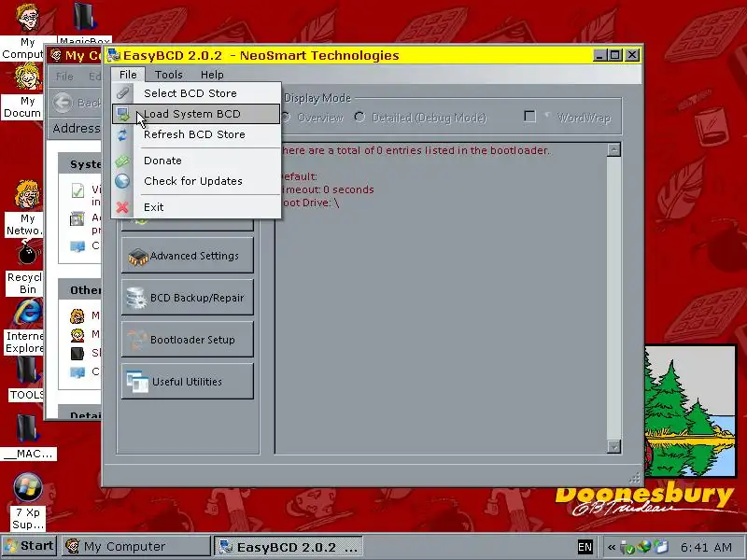The height and width of the screenshot is (560, 747).
Task: Open the Bootloader Setup section
Action: 188,340
